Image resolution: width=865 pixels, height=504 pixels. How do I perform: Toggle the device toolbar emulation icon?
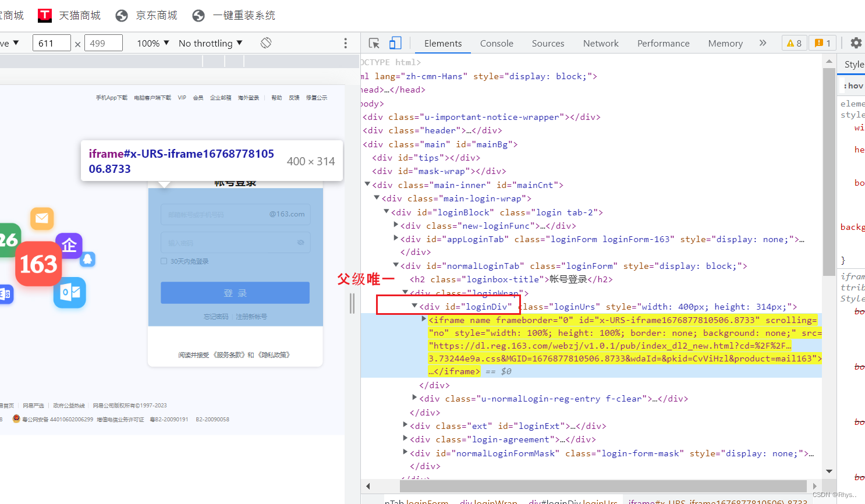[x=396, y=42]
